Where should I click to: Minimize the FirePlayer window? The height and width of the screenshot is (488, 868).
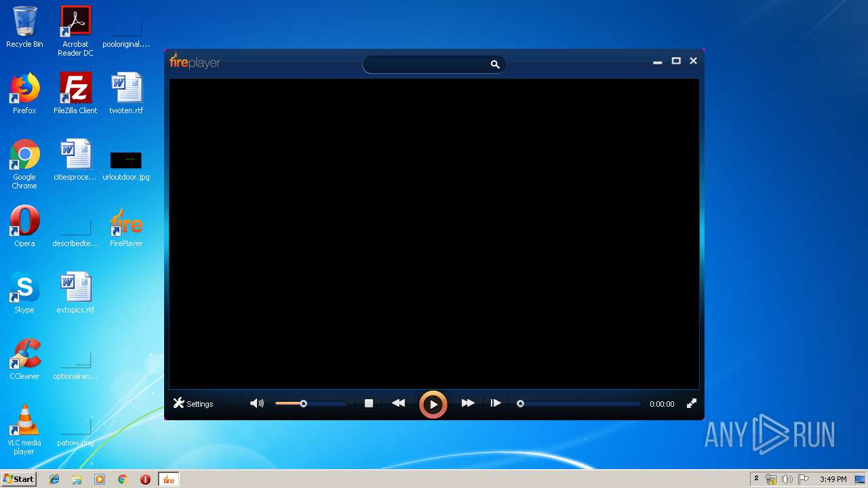(657, 62)
